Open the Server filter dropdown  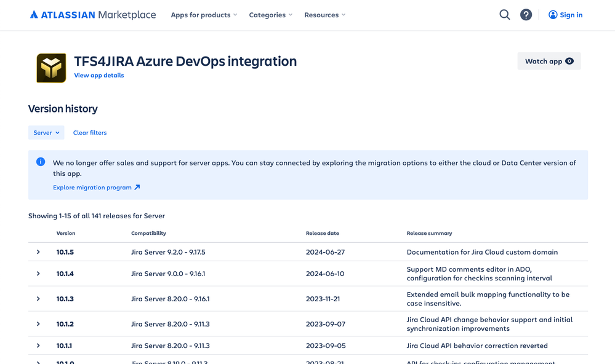point(46,132)
